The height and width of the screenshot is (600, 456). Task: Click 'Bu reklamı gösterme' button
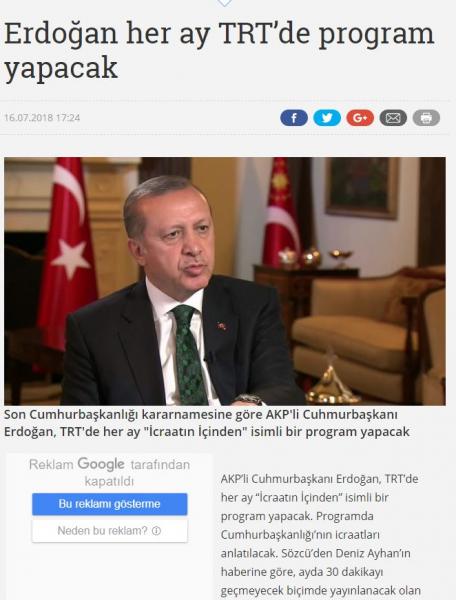click(x=109, y=504)
